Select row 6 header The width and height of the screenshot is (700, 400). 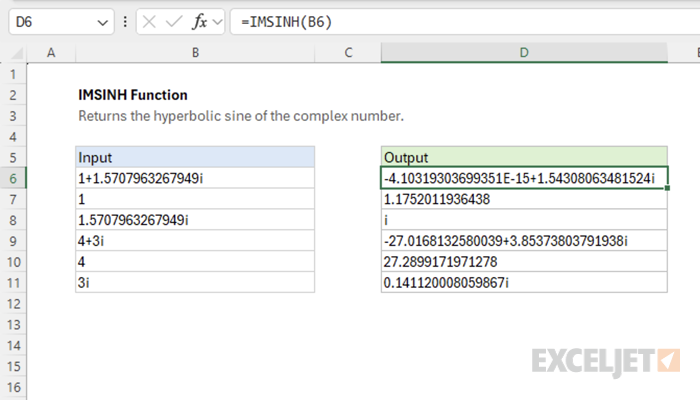[x=13, y=178]
